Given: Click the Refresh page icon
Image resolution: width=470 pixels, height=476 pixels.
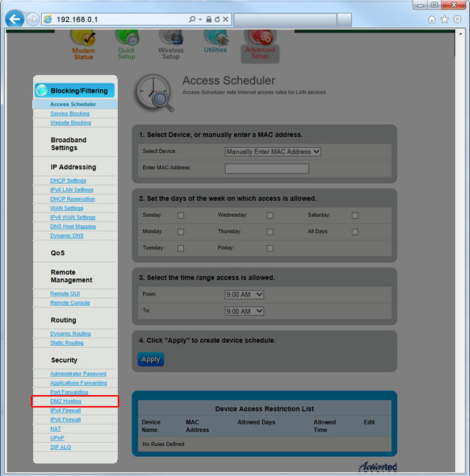Looking at the screenshot, I should click(x=217, y=19).
